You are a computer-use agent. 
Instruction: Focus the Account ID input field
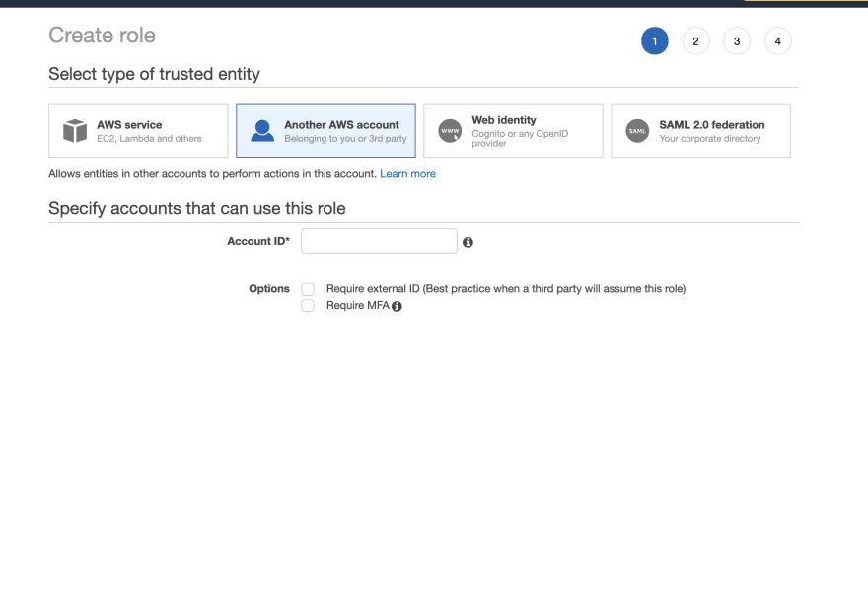(379, 241)
